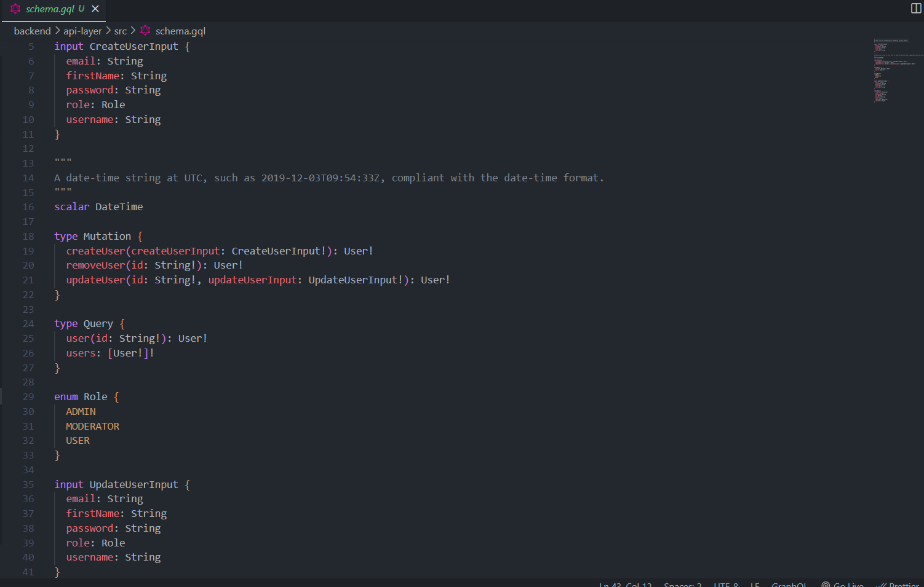Open the backend breadcrumb folder

32,31
